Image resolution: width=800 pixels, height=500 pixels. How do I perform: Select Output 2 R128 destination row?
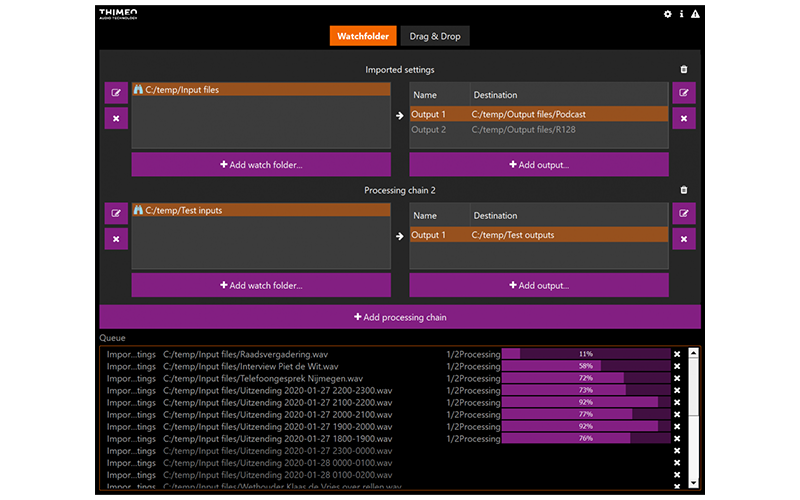[x=539, y=130]
